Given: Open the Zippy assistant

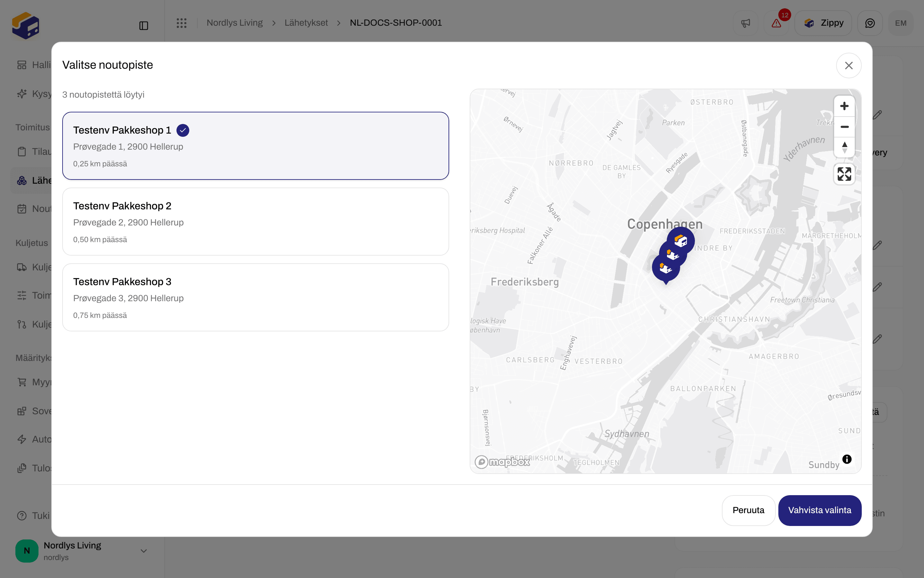Looking at the screenshot, I should click(x=823, y=23).
